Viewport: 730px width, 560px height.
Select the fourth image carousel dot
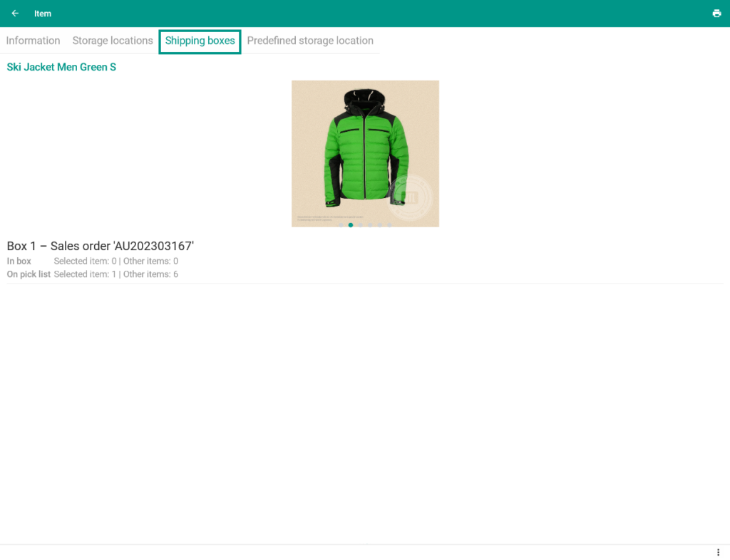pos(370,225)
